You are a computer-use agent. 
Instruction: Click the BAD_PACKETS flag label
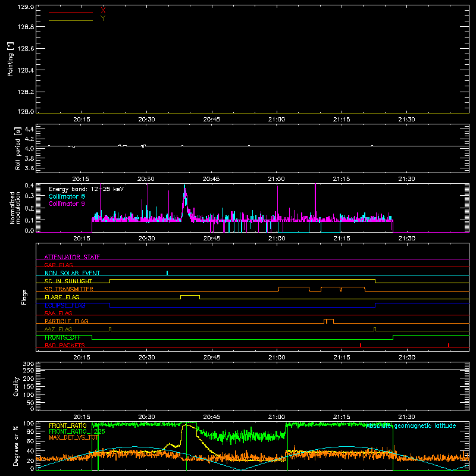65,345
